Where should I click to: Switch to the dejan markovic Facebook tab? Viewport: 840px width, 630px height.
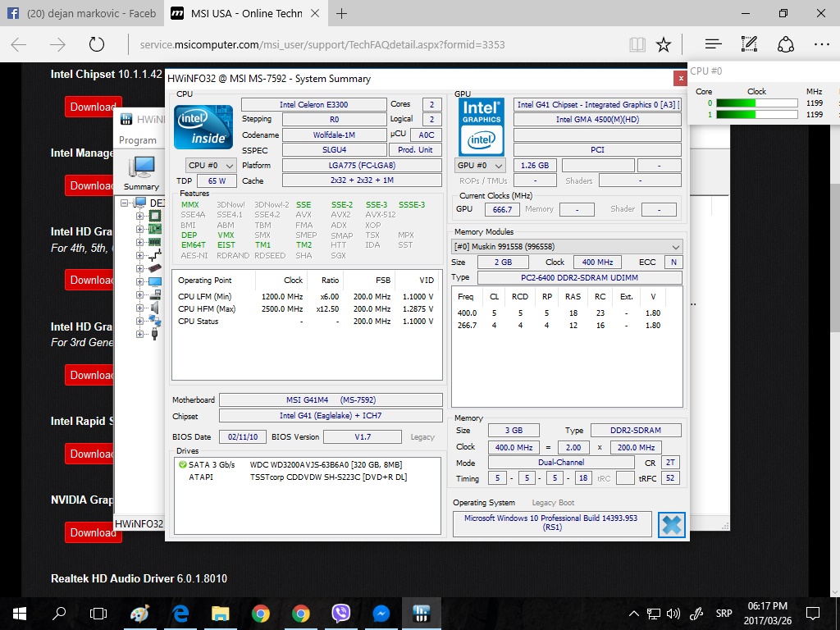tap(81, 13)
